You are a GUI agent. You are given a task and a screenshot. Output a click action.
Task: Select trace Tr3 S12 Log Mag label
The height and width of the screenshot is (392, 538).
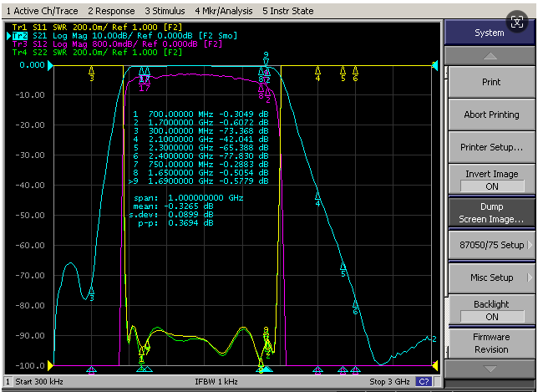click(x=117, y=44)
